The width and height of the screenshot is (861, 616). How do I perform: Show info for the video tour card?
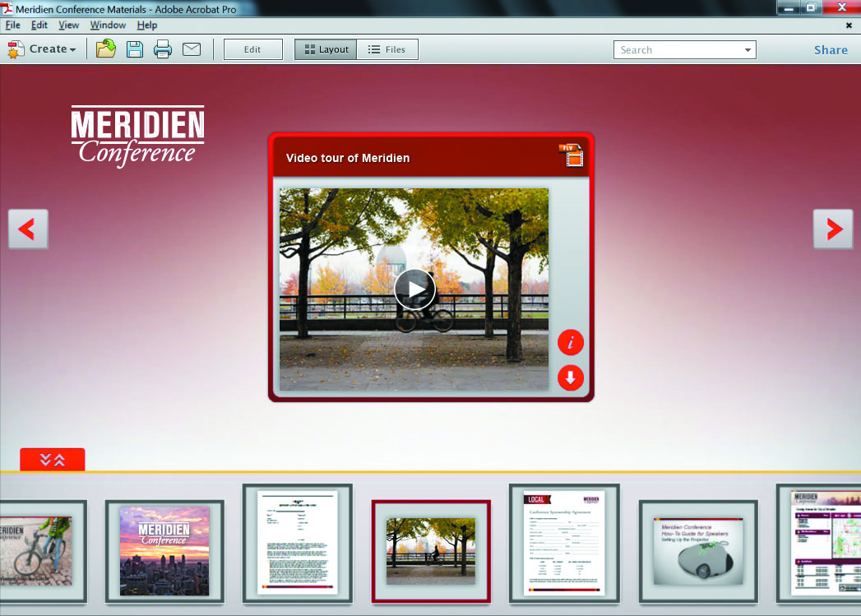point(571,342)
